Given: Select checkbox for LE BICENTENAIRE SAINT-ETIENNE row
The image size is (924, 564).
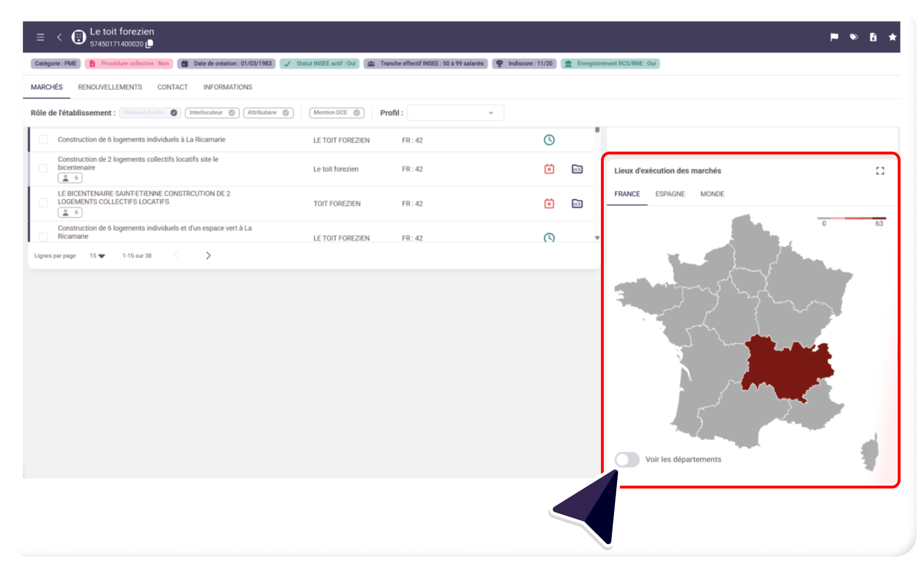Looking at the screenshot, I should pyautogui.click(x=43, y=202).
